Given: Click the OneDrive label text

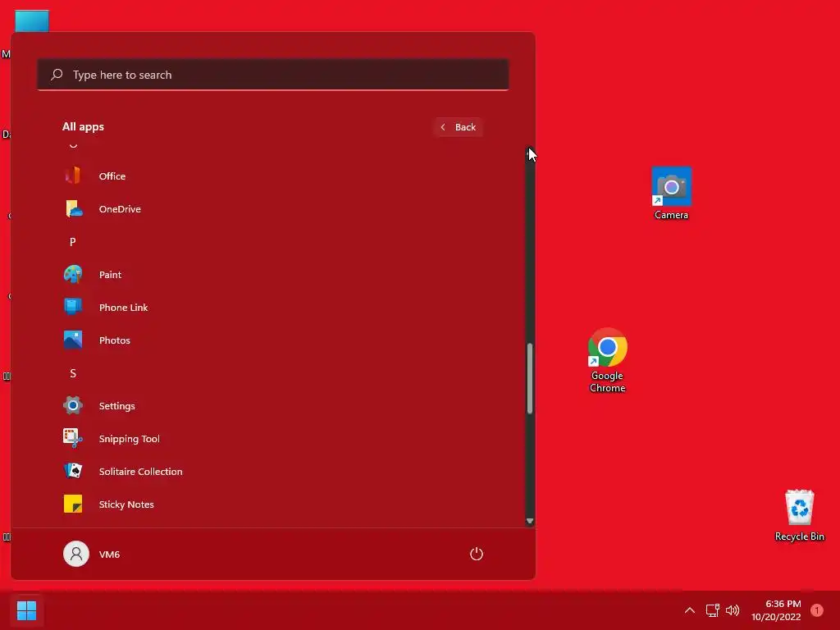Looking at the screenshot, I should [x=120, y=209].
